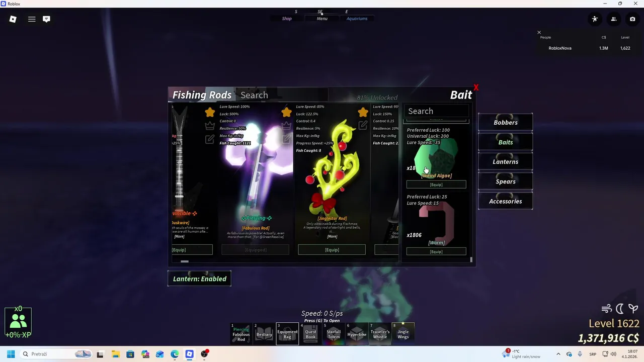Close the Fishing Rods panel with red X

[475, 87]
